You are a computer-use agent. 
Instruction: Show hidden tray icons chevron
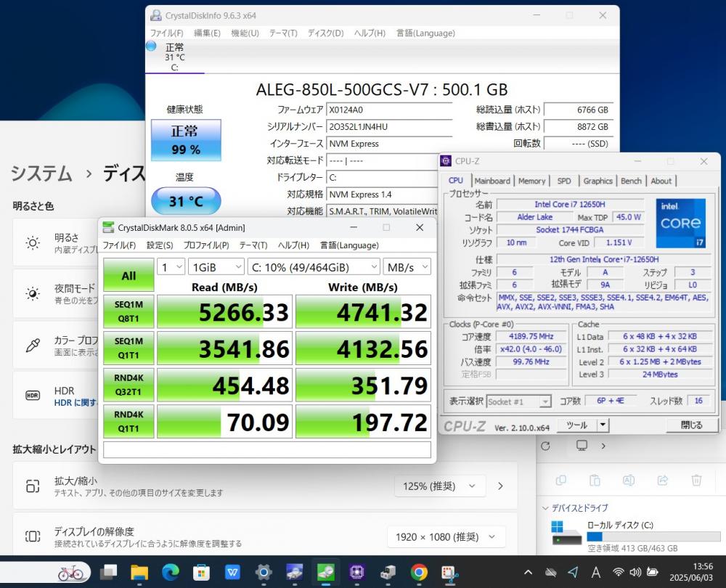tap(528, 572)
